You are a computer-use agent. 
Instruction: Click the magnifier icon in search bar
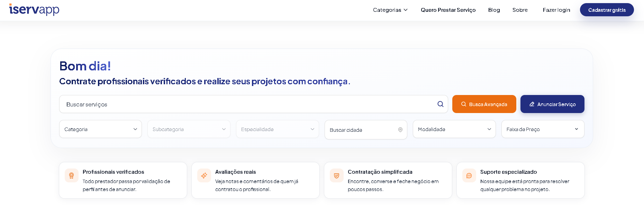point(440,104)
